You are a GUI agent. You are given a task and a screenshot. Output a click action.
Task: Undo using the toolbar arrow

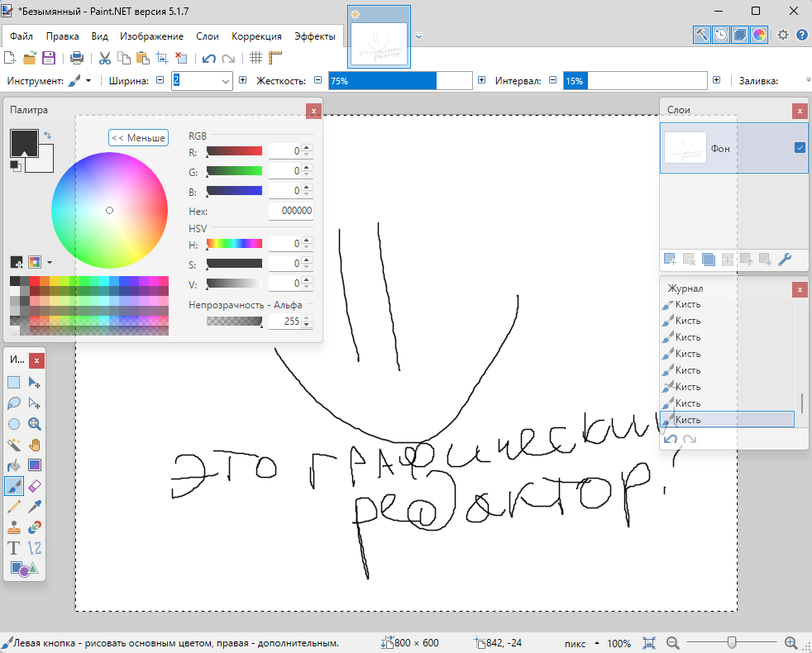point(208,58)
